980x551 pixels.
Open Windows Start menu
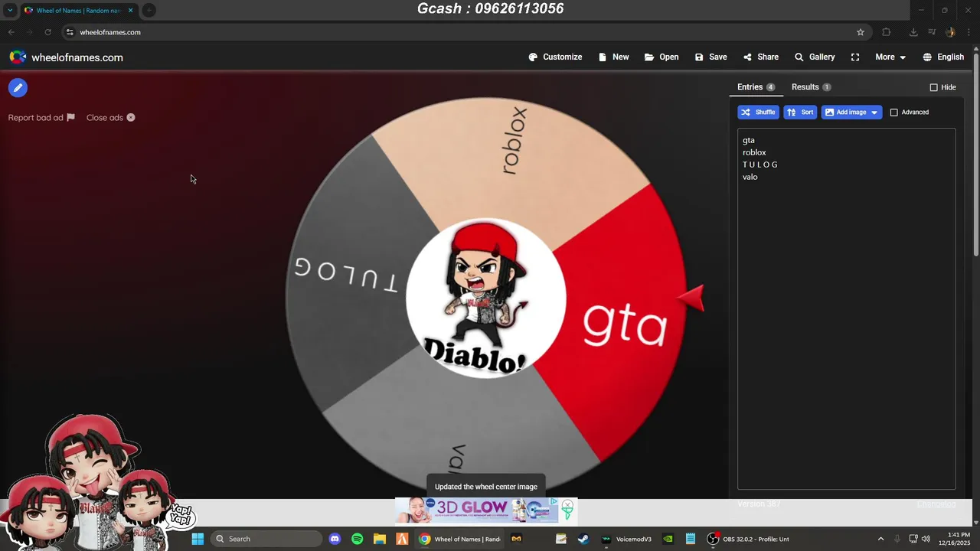click(198, 539)
